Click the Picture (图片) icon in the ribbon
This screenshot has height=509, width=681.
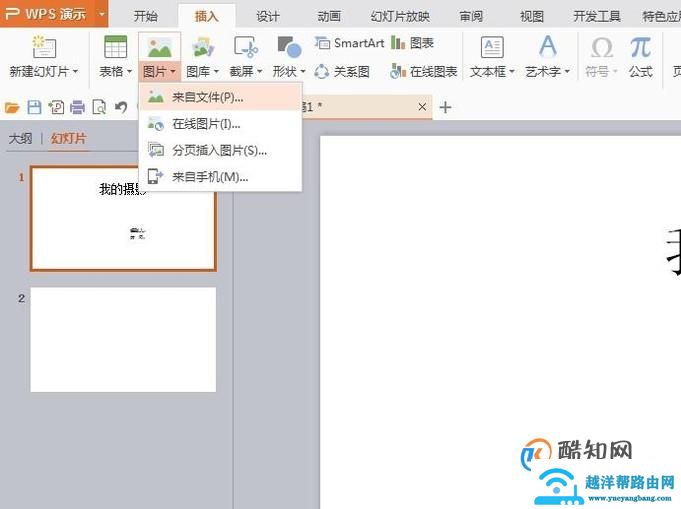(x=159, y=47)
